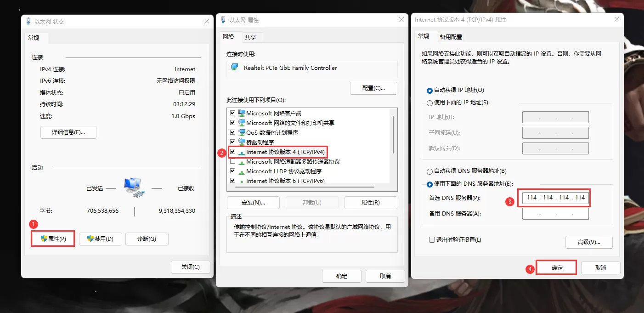
Task: Switch to the 共享 tab
Action: point(251,37)
